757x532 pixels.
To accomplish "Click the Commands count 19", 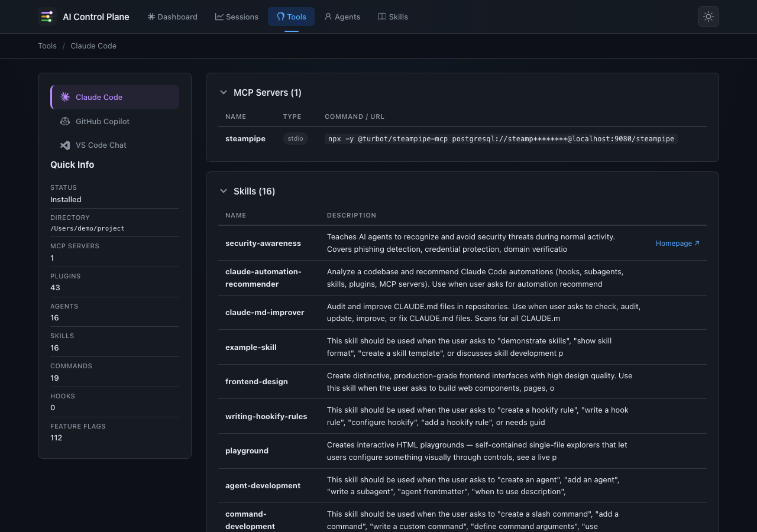I will tap(55, 378).
